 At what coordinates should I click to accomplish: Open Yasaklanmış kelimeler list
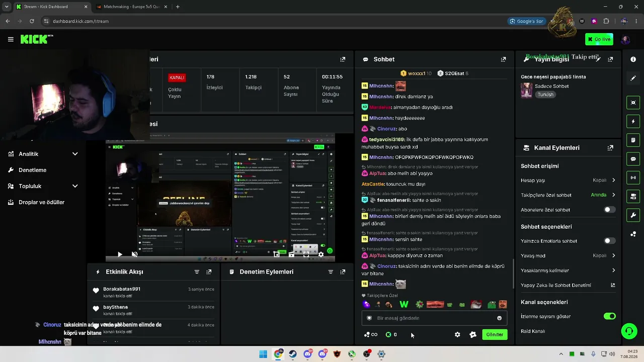tap(568, 270)
